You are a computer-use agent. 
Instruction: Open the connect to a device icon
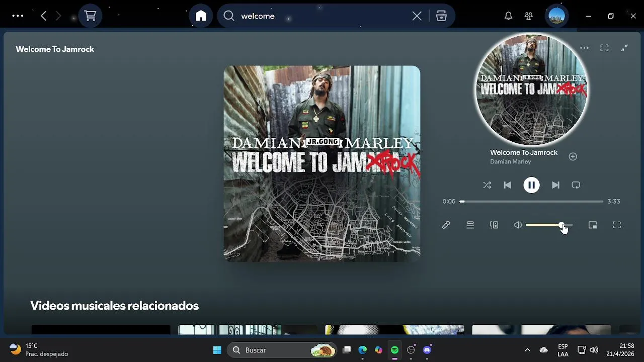point(494,225)
